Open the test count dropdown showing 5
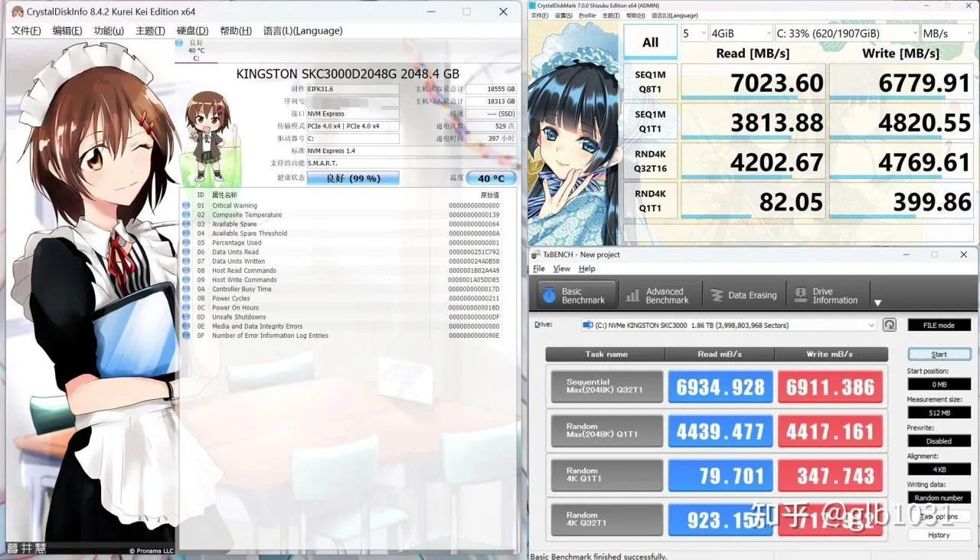The width and height of the screenshot is (980, 560). click(694, 33)
